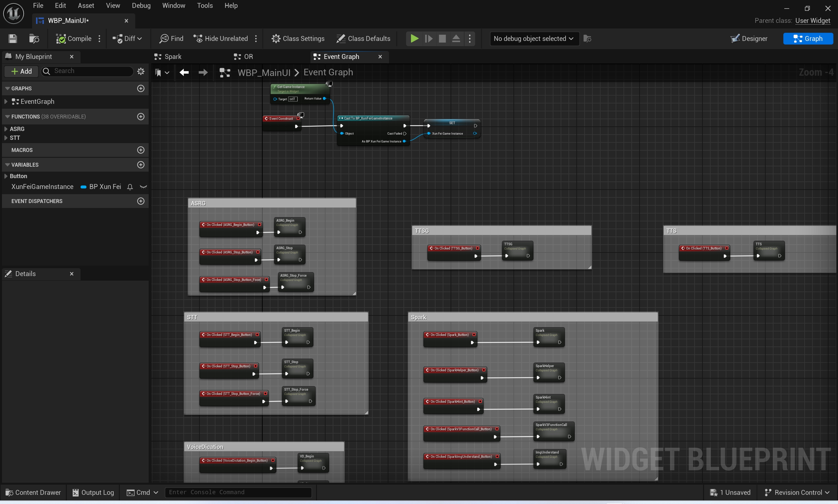
Task: Navigate forward in graph history
Action: 203,72
